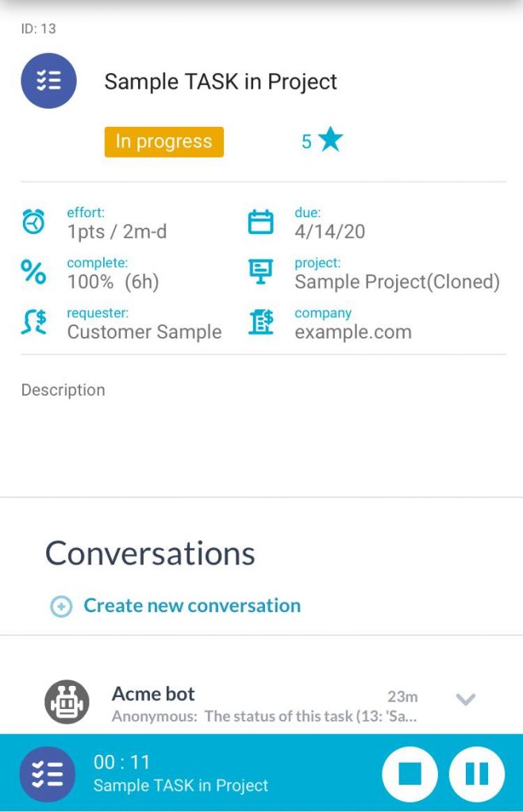The image size is (523, 812).
Task: Click the requester currency icon
Action: tap(33, 323)
